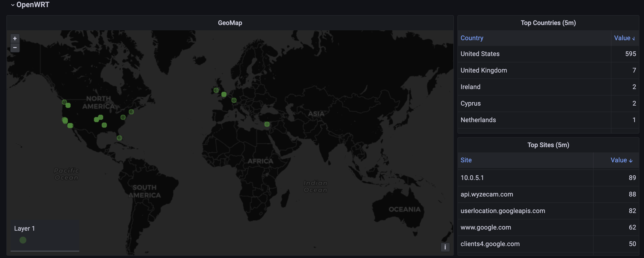644x258 pixels.
Task: Sort Top Sites by Site column
Action: [x=466, y=160]
